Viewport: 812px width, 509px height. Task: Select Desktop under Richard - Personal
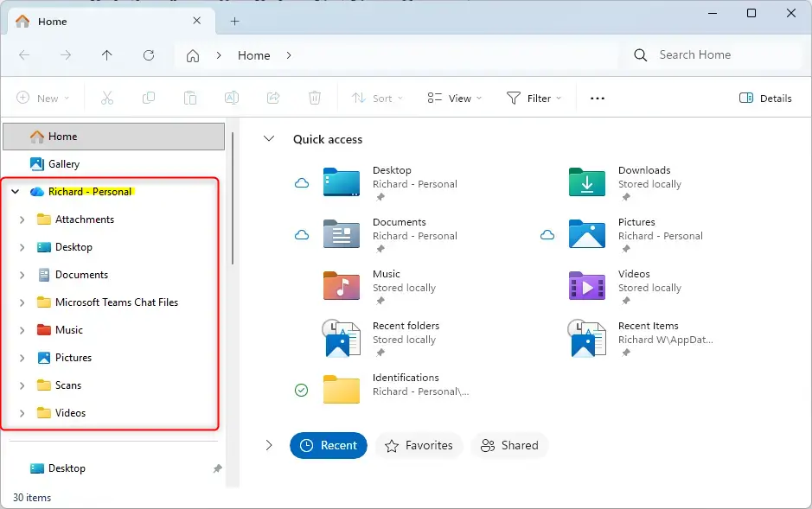(x=74, y=247)
